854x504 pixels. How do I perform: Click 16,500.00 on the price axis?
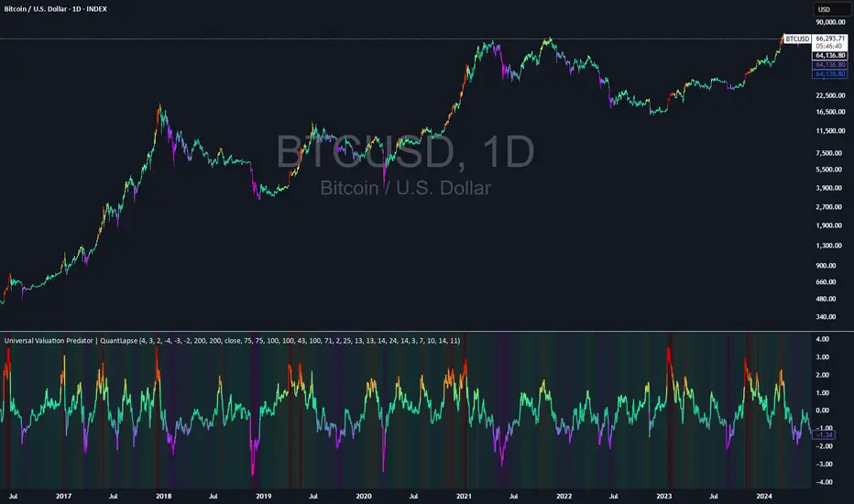830,112
